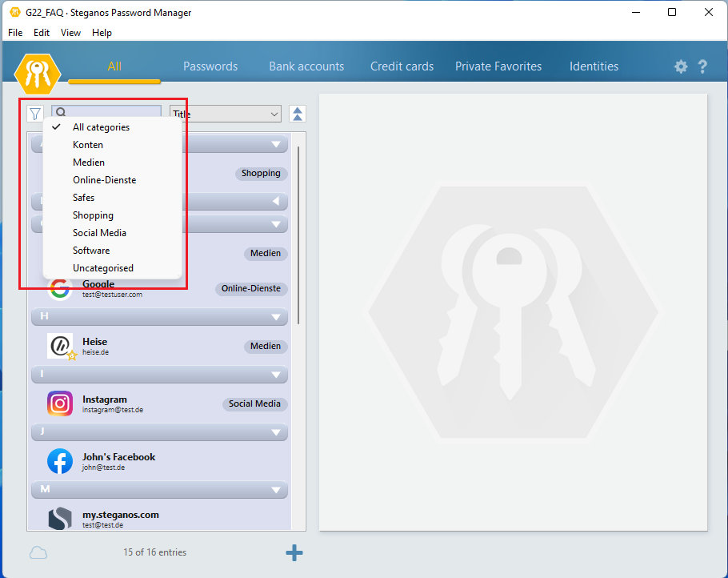Open the Title sort dropdown
Image resolution: width=728 pixels, height=578 pixels.
click(x=226, y=114)
